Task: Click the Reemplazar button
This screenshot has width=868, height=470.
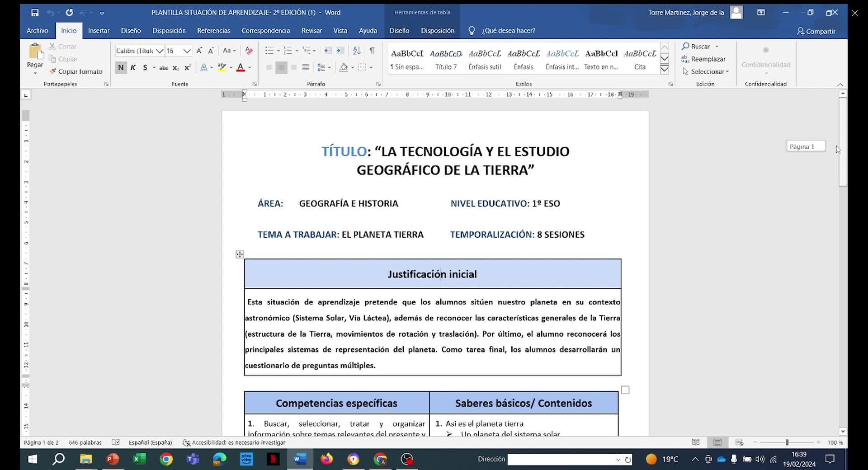Action: [x=703, y=59]
